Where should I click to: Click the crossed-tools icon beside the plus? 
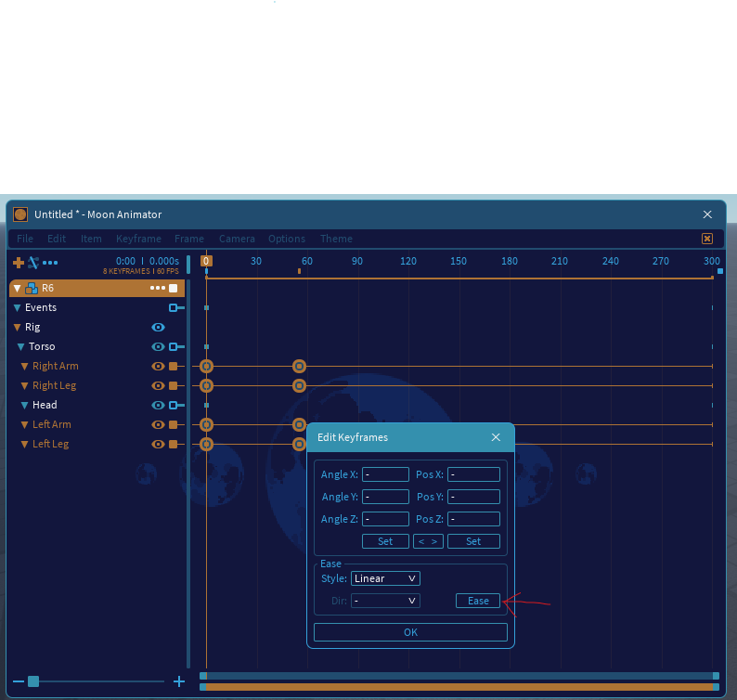(33, 263)
